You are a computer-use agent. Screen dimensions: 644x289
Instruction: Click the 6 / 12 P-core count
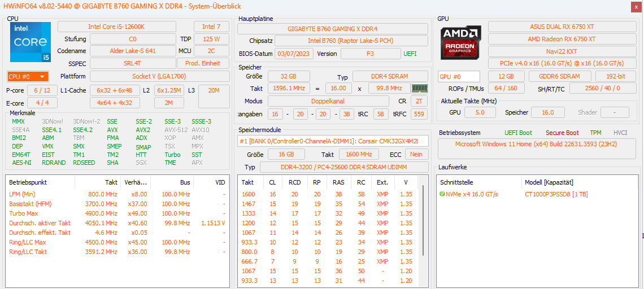pyautogui.click(x=42, y=90)
